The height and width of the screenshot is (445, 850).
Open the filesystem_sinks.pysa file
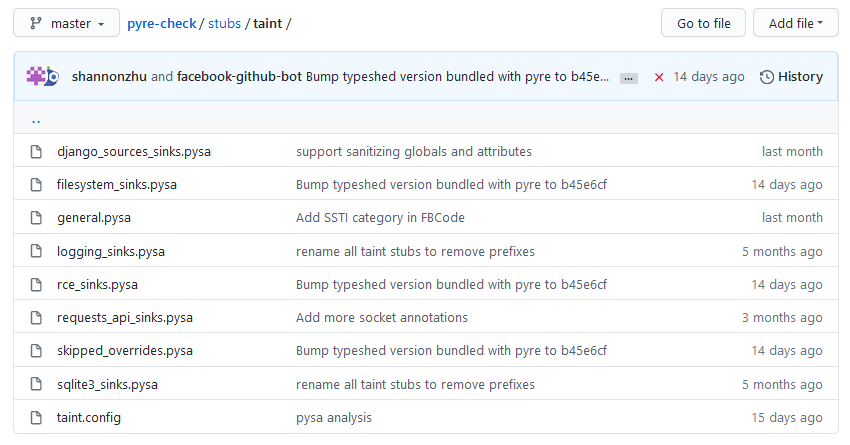(x=117, y=185)
